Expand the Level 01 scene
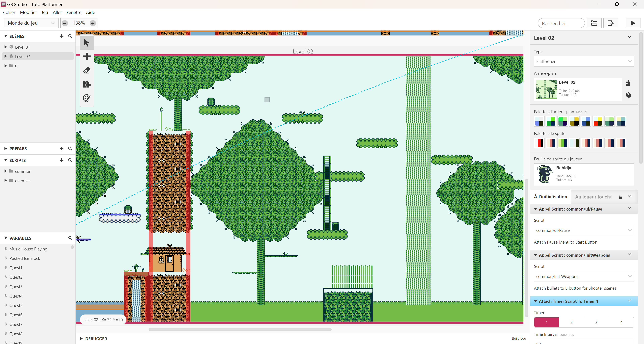 pos(6,47)
